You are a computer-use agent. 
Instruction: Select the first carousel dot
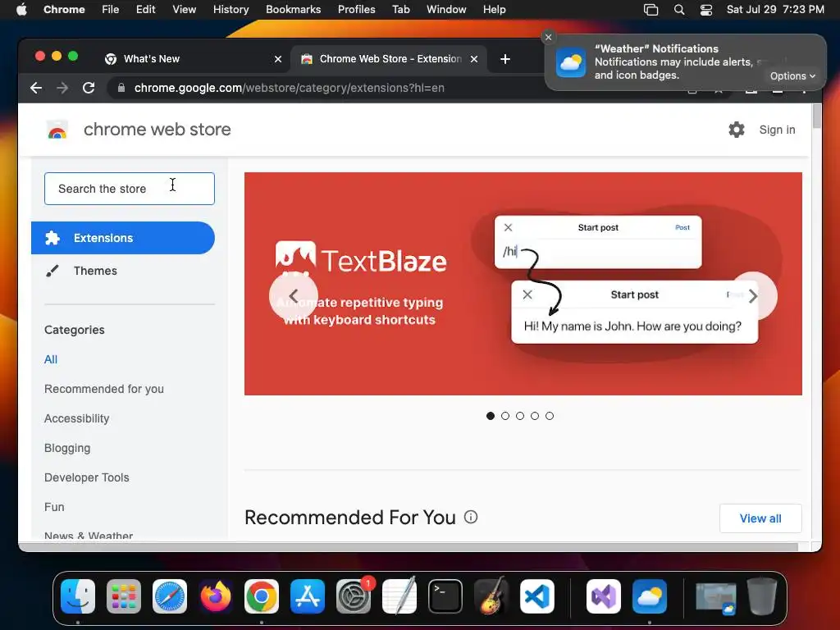point(491,416)
